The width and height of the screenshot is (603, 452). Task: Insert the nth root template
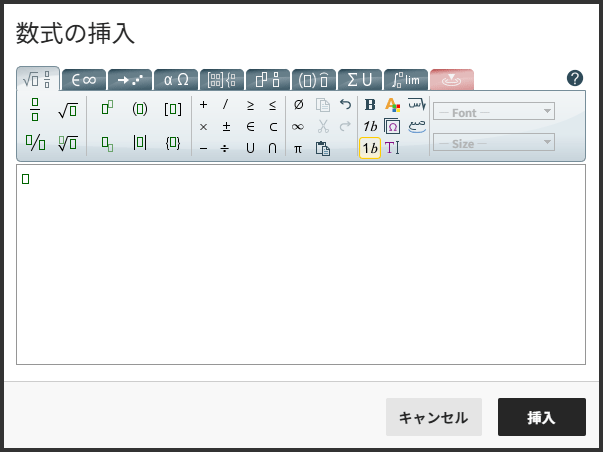point(68,144)
